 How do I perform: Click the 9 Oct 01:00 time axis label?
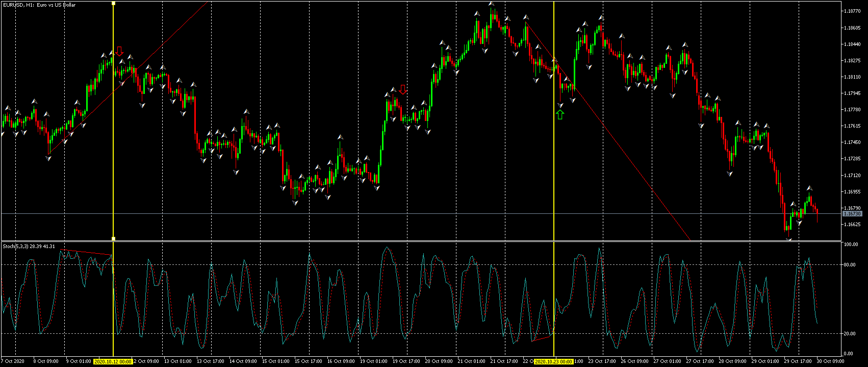(79, 361)
